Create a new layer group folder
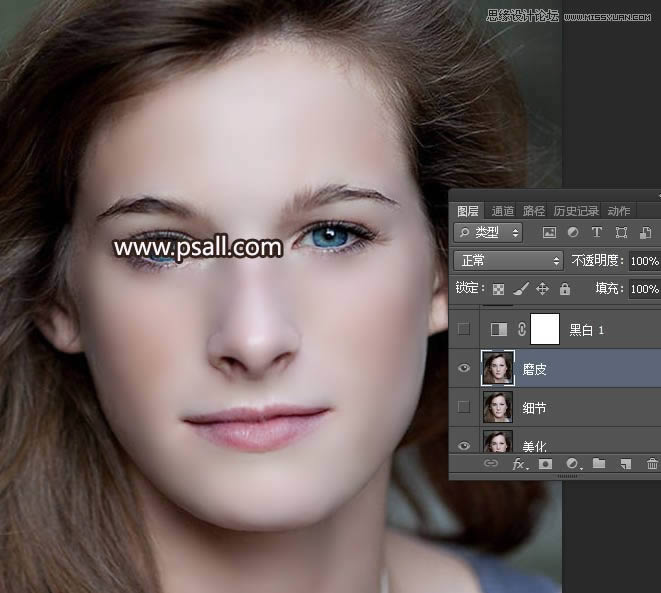Viewport: 661px width, 593px height. [599, 464]
